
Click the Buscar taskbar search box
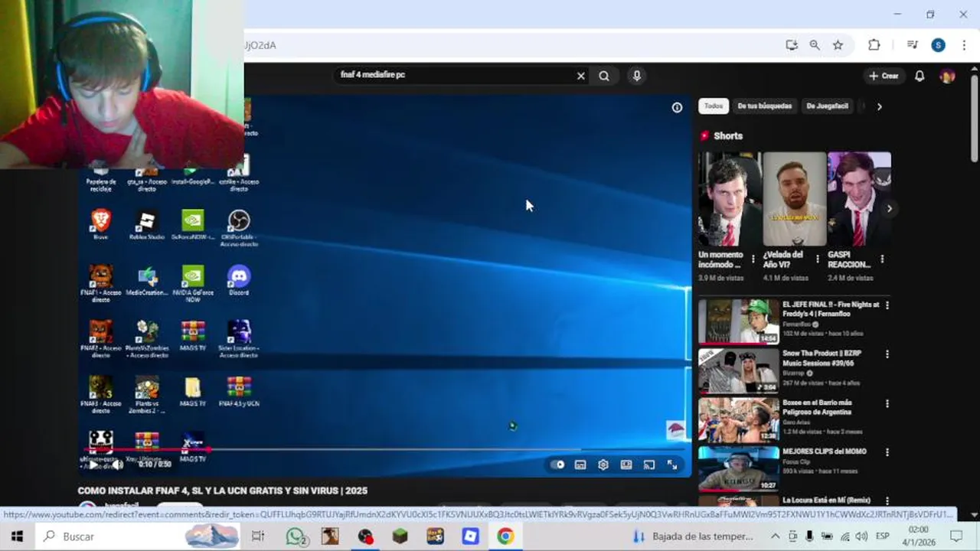point(138,536)
